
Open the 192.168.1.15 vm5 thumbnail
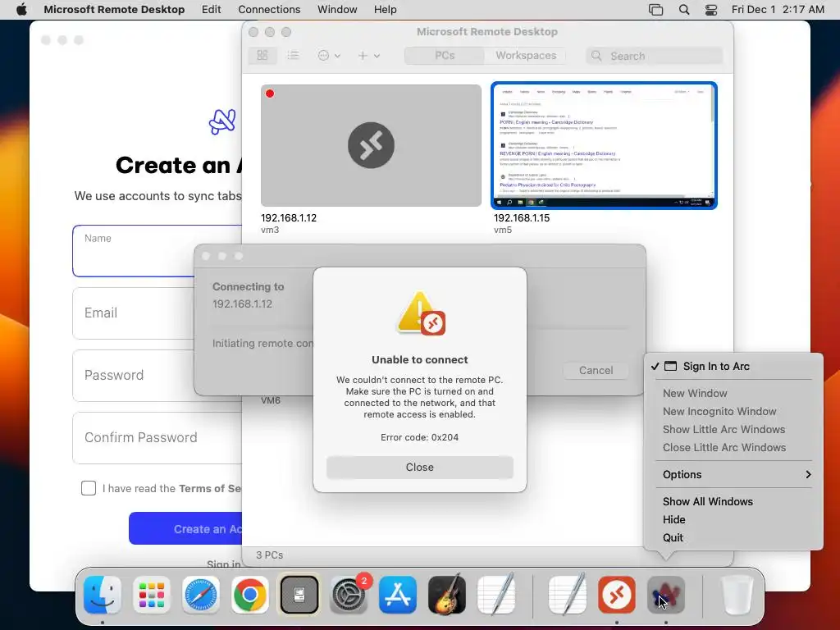605,145
